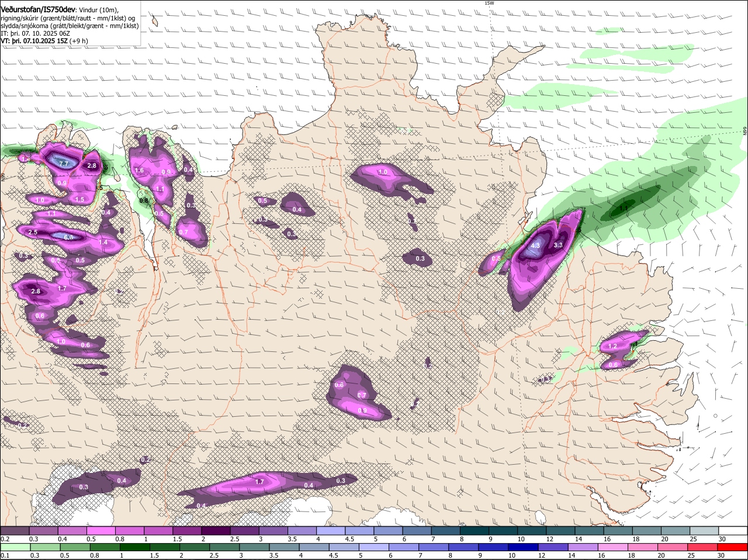Image resolution: width=748 pixels, height=560 pixels.
Task: Select rain legend swatch between 0.1 and 0.3
Action: pos(15,547)
